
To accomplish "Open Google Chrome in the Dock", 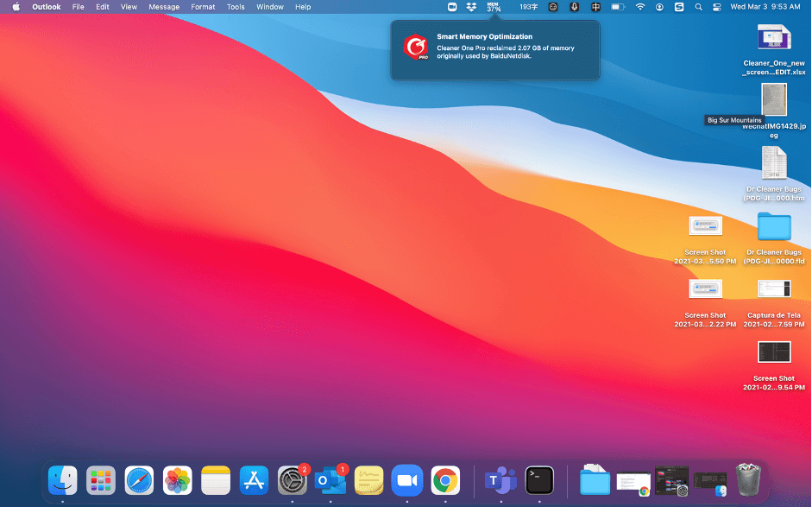I will coord(445,480).
